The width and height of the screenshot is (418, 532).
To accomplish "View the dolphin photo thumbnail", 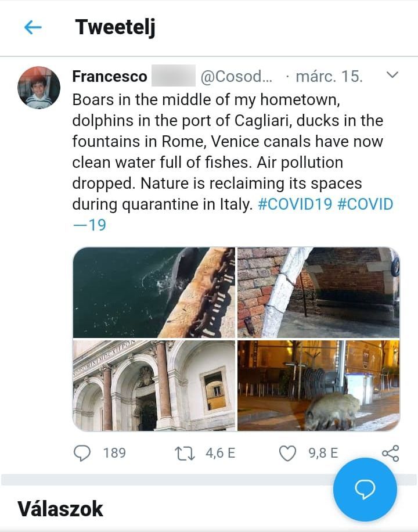I will 154,293.
